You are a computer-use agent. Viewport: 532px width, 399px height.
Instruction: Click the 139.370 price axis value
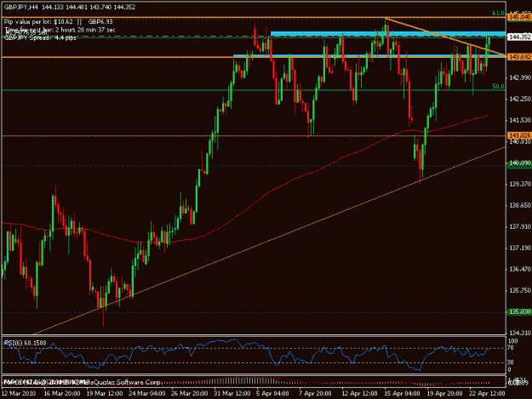pos(520,184)
